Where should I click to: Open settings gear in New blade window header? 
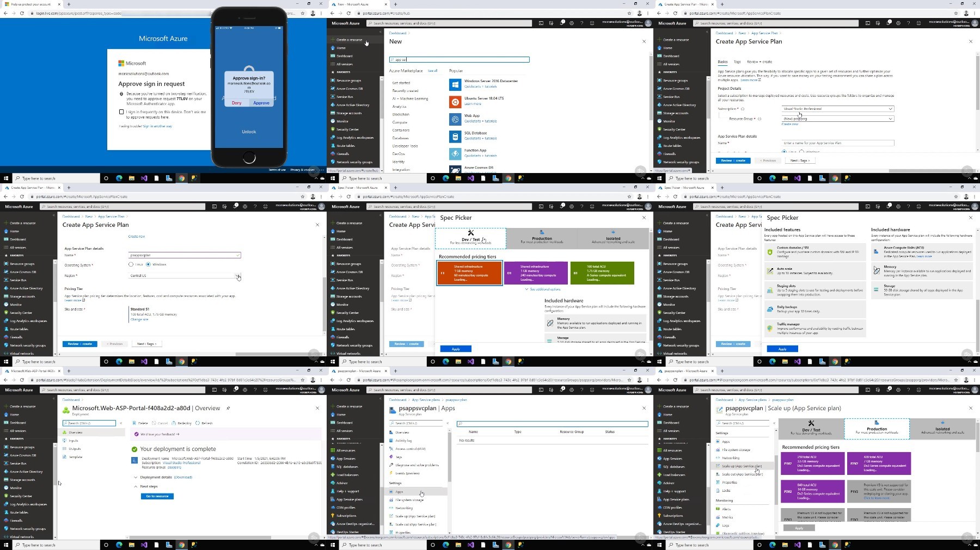pyautogui.click(x=571, y=23)
